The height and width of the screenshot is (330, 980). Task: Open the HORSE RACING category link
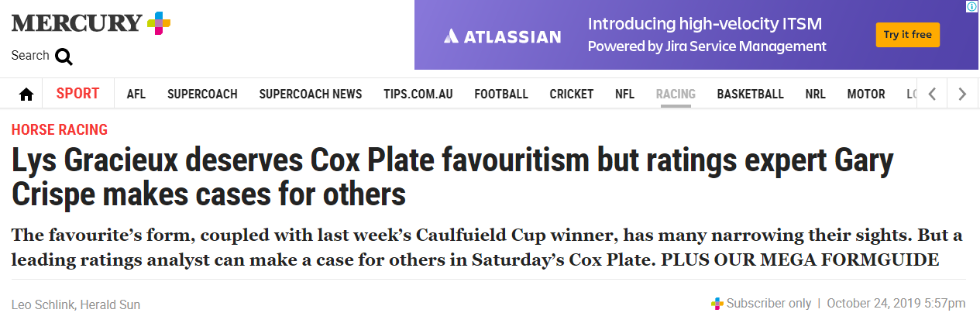pos(60,130)
